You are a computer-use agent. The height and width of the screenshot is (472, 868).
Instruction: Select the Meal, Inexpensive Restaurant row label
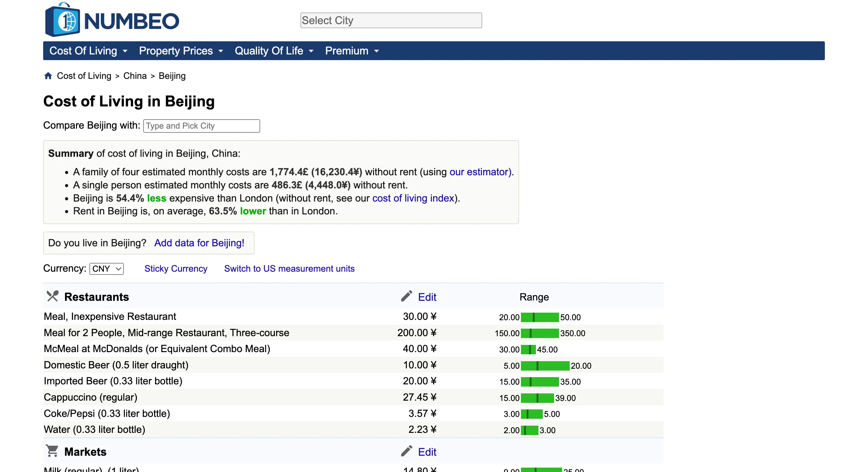click(x=110, y=316)
